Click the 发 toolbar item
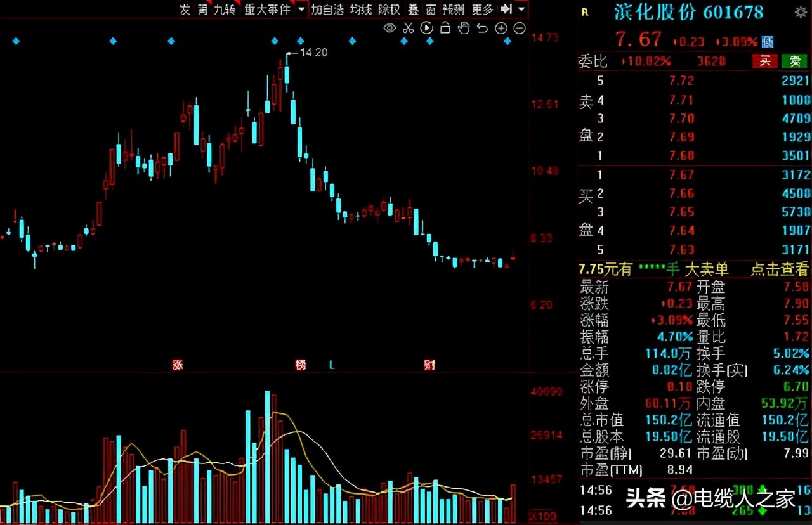812x525 pixels. click(x=185, y=10)
